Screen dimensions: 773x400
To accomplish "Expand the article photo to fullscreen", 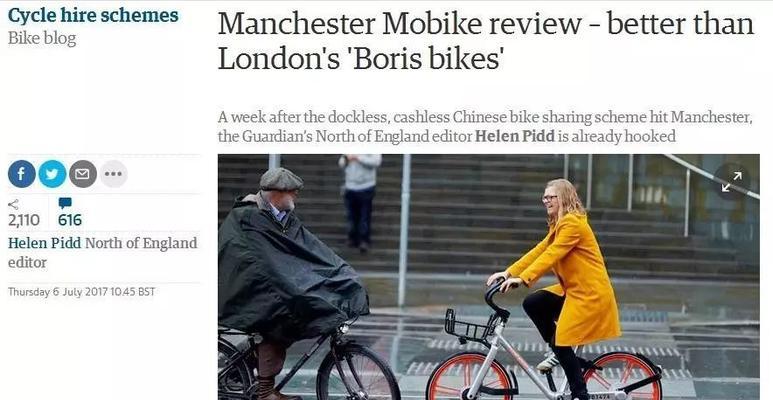I will tap(732, 182).
